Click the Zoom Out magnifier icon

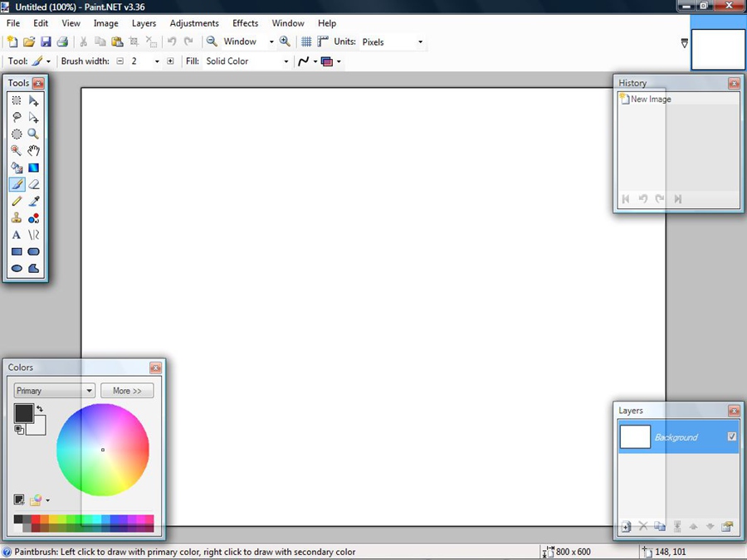click(212, 41)
